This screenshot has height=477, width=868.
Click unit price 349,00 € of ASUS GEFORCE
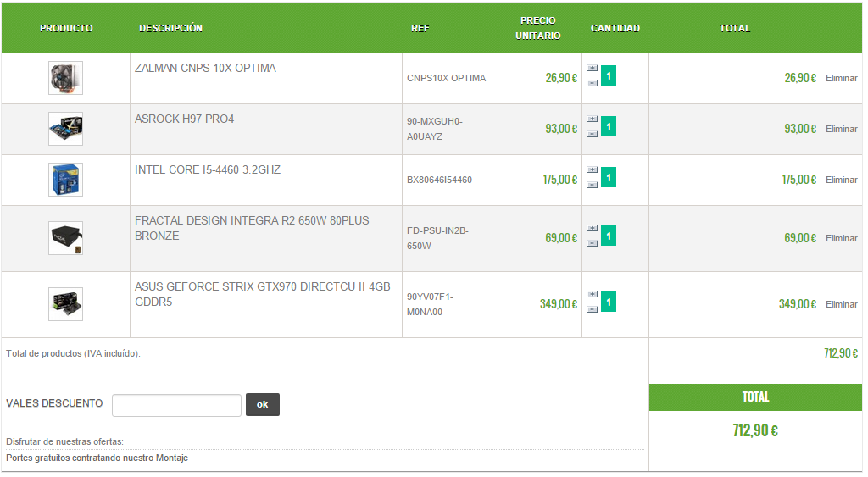tap(559, 304)
